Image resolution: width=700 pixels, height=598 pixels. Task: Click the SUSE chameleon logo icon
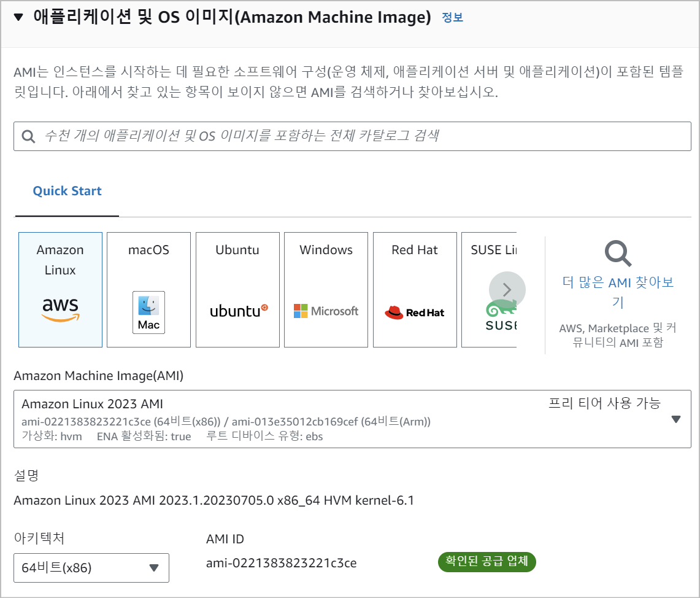[x=501, y=316]
